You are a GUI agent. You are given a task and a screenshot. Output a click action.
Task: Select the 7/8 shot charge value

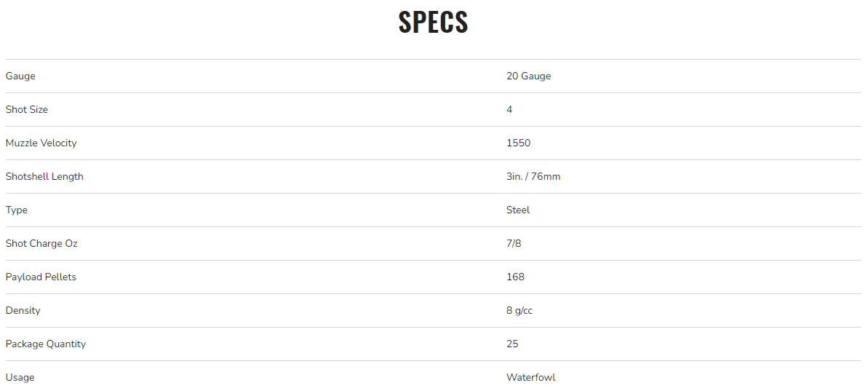pos(514,244)
